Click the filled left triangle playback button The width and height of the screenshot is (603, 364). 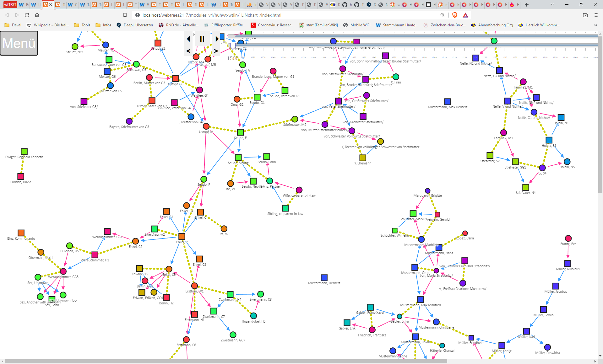coord(188,39)
